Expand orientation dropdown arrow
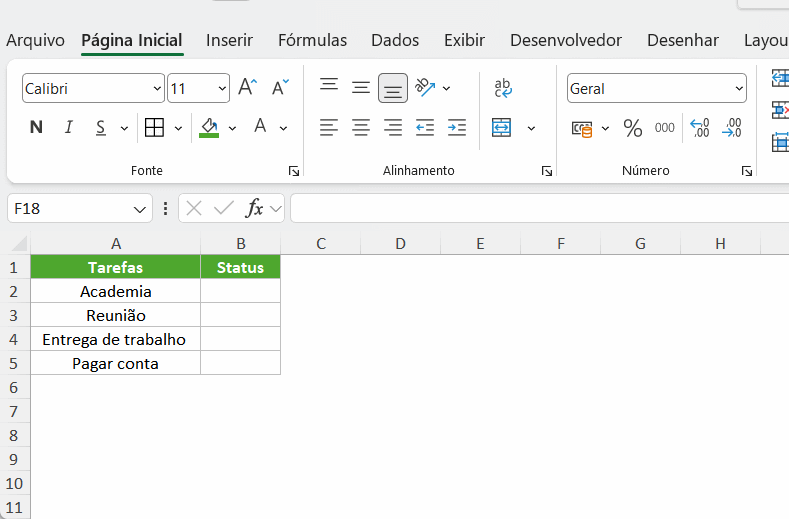789x519 pixels. (x=446, y=89)
